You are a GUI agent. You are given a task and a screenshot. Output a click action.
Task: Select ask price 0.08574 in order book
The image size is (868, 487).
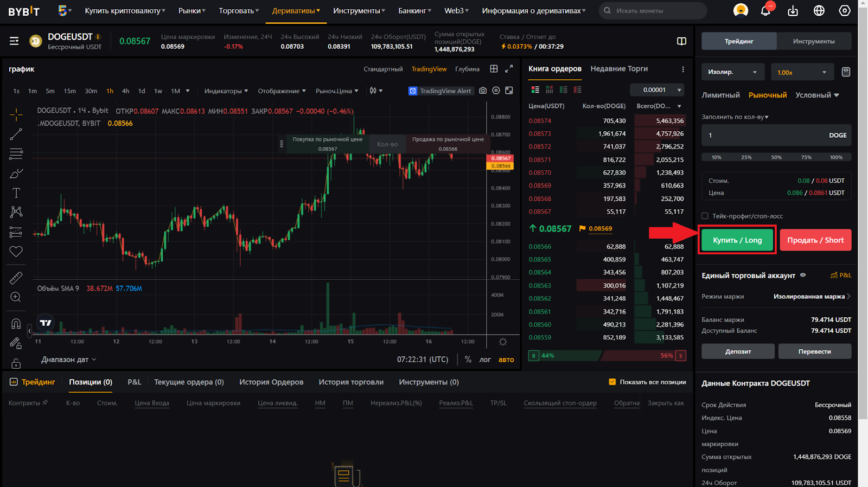coord(540,121)
